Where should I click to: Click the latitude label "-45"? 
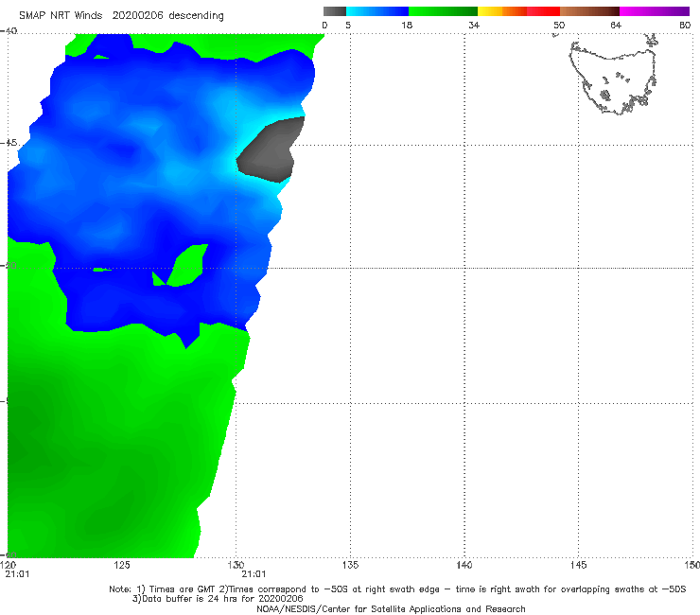(9, 143)
